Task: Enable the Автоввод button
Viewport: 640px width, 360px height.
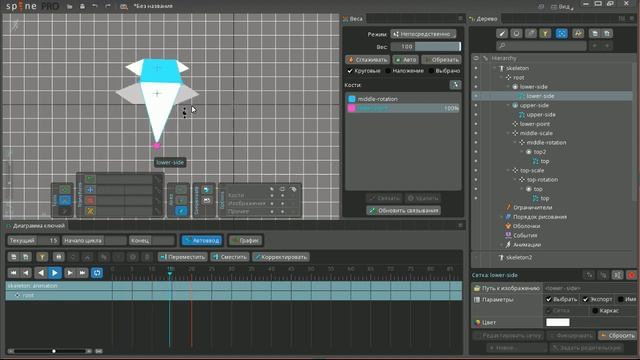Action: coord(202,240)
